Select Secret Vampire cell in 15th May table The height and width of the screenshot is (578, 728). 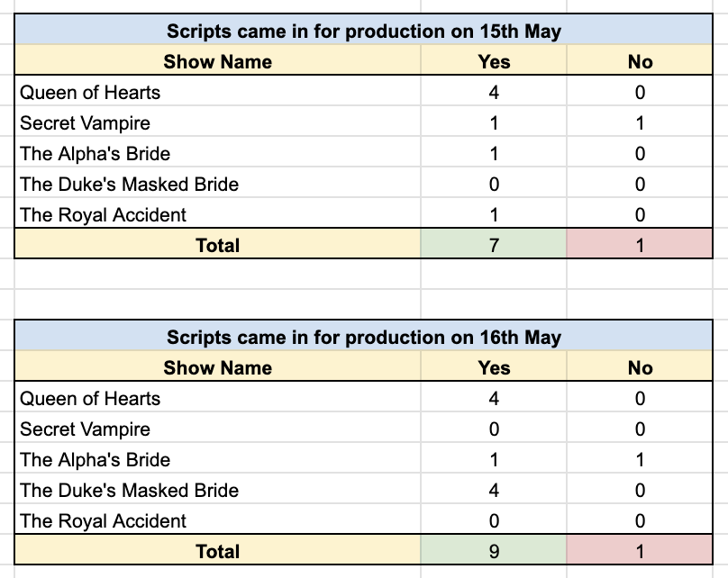tap(218, 122)
